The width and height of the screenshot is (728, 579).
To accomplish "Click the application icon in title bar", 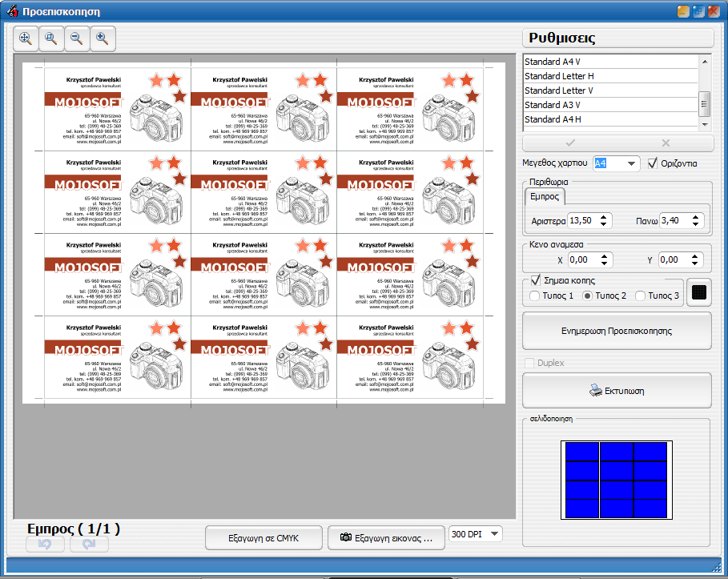I will [13, 10].
